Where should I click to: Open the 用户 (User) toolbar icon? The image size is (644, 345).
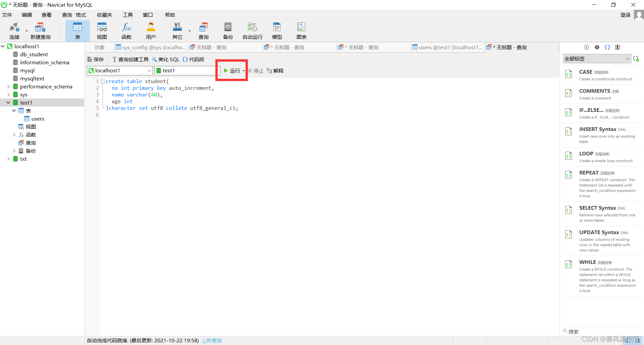click(x=151, y=31)
